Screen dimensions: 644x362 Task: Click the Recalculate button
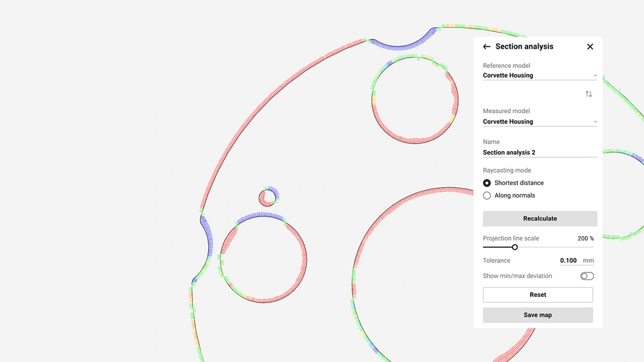point(540,218)
